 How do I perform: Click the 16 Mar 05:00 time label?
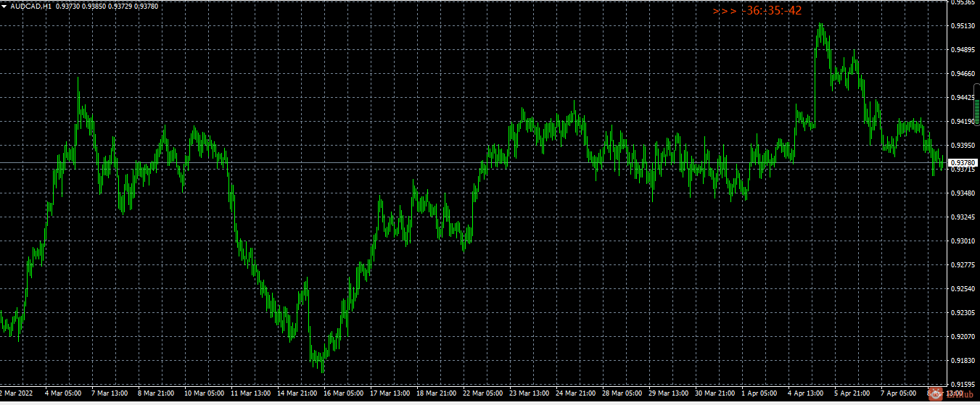pos(344,393)
